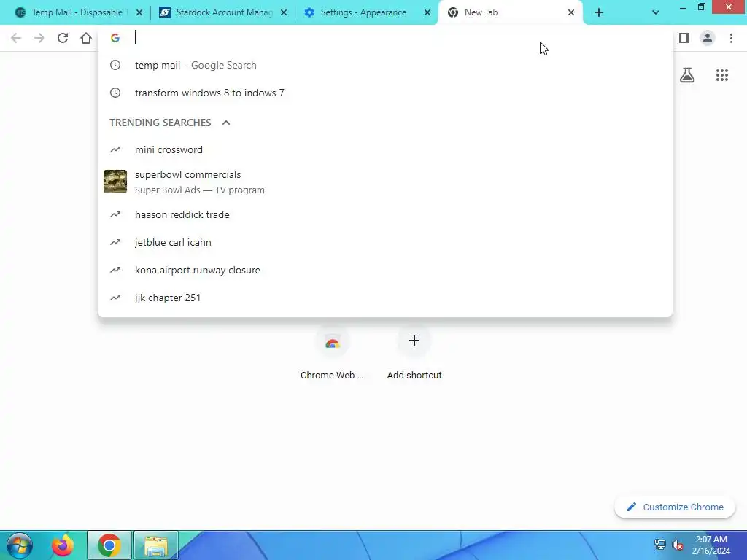Open the Windows Start menu
This screenshot has height=560, width=747.
point(20,545)
